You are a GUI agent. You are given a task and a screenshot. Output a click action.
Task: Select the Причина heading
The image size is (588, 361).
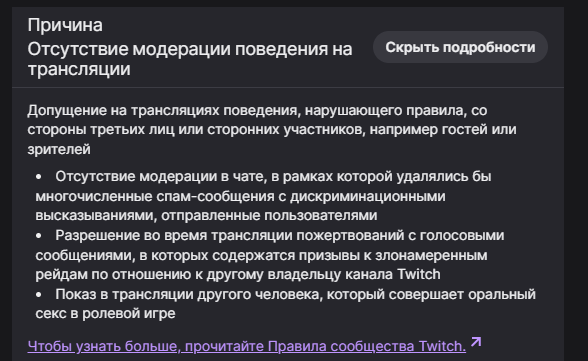tap(65, 25)
